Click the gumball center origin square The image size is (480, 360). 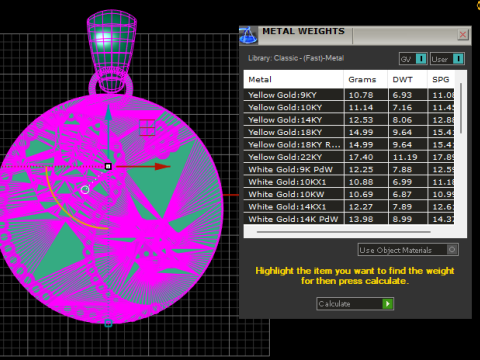click(108, 166)
